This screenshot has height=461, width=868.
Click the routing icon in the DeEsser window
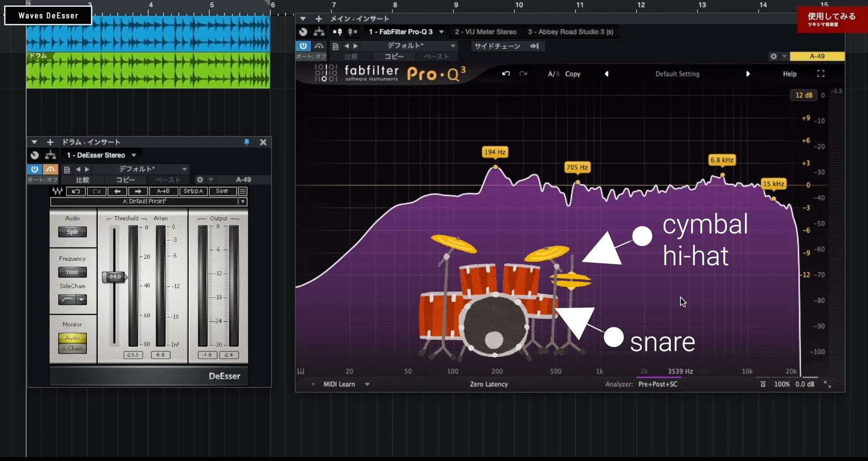pos(51,155)
